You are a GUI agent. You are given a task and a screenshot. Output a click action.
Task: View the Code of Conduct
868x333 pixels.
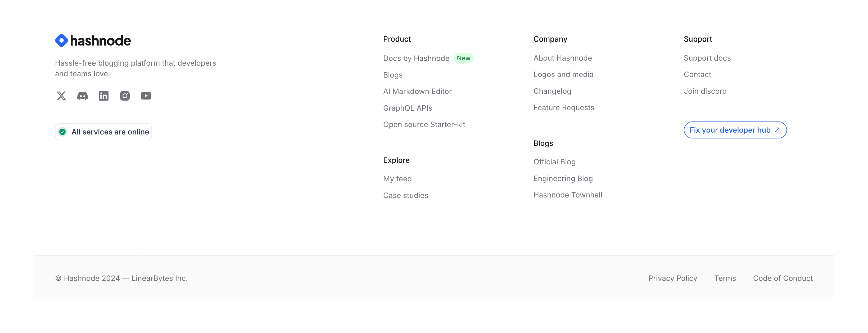pyautogui.click(x=783, y=278)
